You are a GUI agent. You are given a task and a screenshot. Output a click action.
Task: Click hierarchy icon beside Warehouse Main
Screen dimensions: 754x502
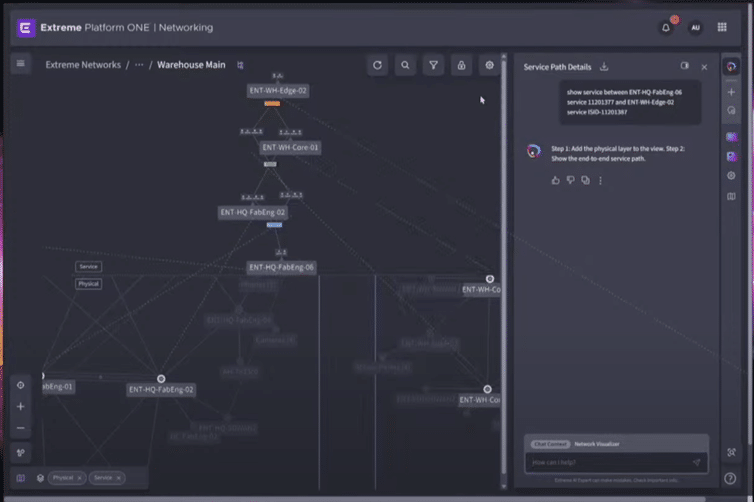[x=240, y=65]
